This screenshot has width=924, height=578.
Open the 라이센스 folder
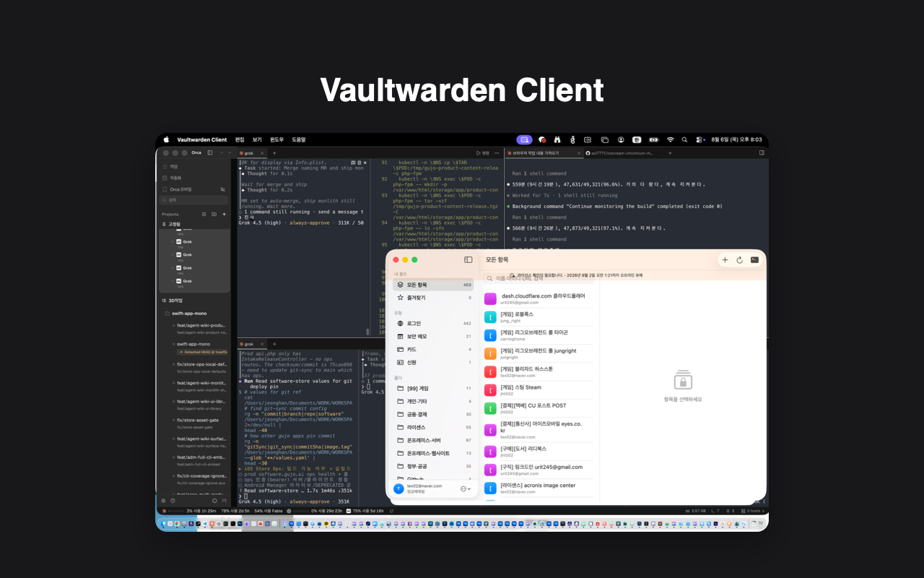433,428
